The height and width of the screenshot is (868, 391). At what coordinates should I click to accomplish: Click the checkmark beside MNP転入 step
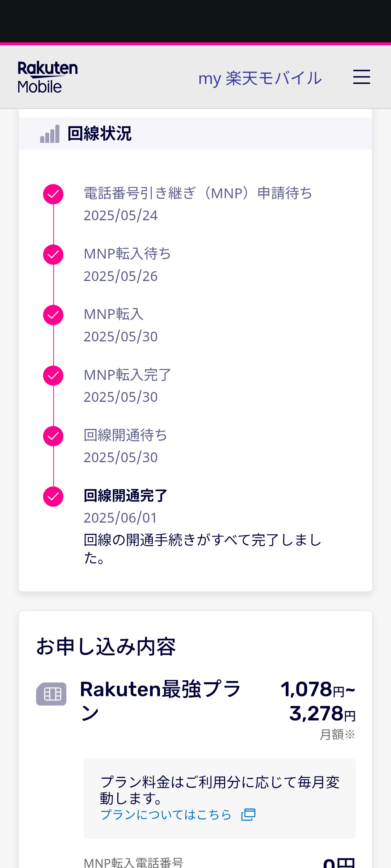click(53, 315)
